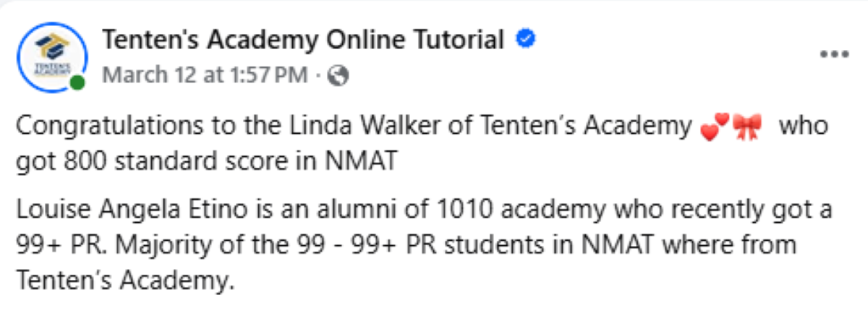Click the blue verified badge
The height and width of the screenshot is (319, 868).
(x=524, y=40)
